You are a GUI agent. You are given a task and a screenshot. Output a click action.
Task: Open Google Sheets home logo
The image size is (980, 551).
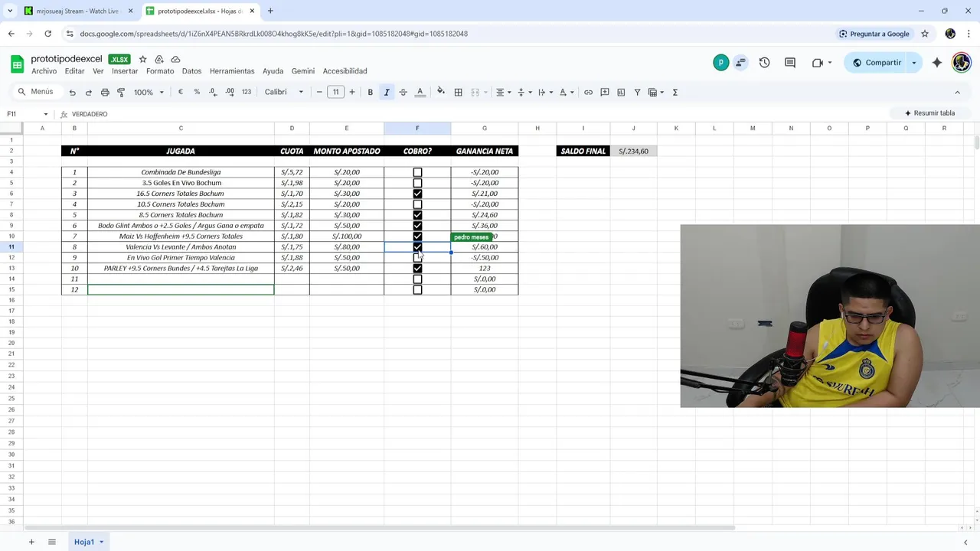coord(17,64)
